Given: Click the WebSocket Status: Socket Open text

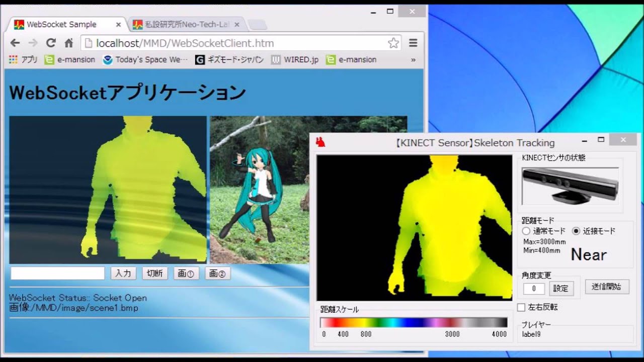Looking at the screenshot, I should [78, 298].
